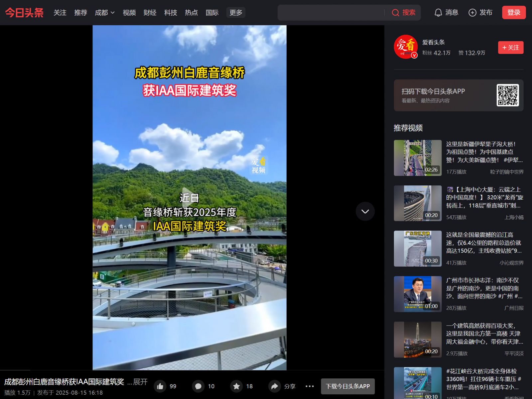532x399 pixels.
Task: Open the three-dot more options icon
Action: [310, 386]
